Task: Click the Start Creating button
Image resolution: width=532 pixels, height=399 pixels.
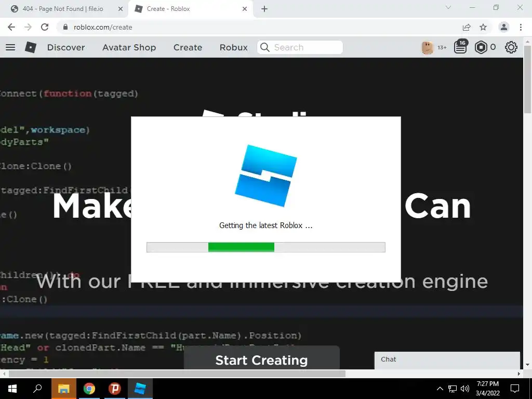Action: click(x=261, y=360)
